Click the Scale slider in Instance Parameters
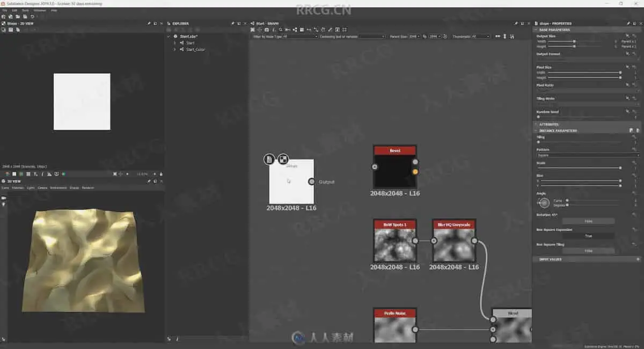 point(579,168)
